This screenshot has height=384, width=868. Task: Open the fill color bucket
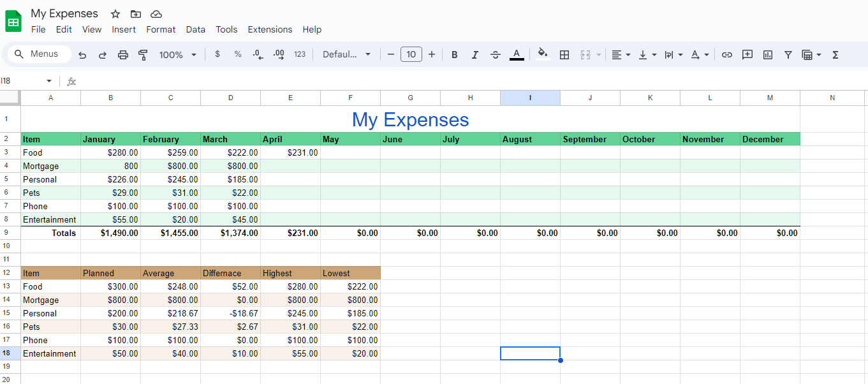click(543, 54)
